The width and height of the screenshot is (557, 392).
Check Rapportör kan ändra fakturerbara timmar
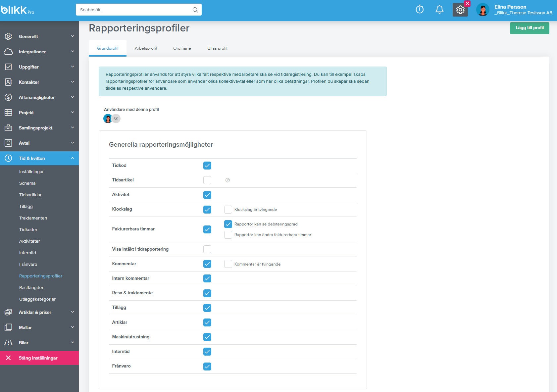pos(228,235)
